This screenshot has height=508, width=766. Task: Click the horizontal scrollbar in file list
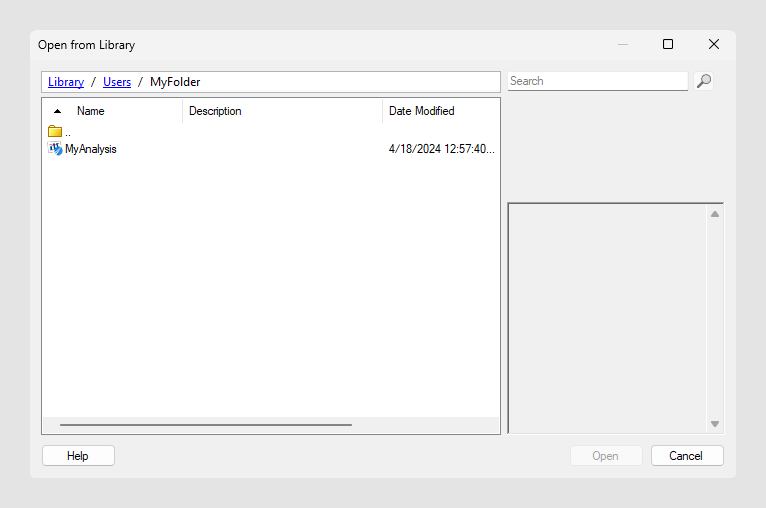click(206, 425)
